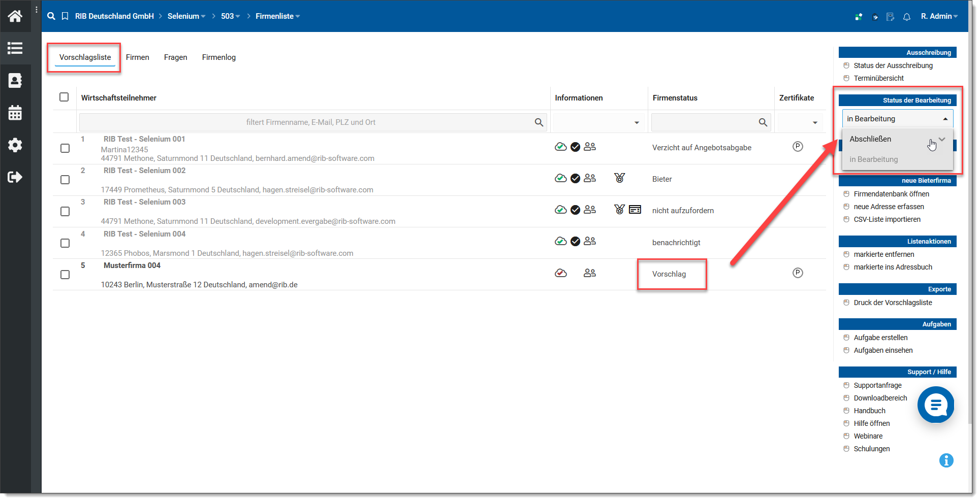Click the RIB Deutschland GmbH breadcrumb

click(114, 16)
